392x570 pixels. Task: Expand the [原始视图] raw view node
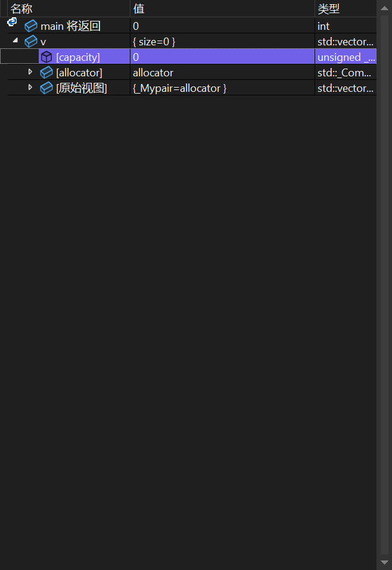tap(30, 87)
